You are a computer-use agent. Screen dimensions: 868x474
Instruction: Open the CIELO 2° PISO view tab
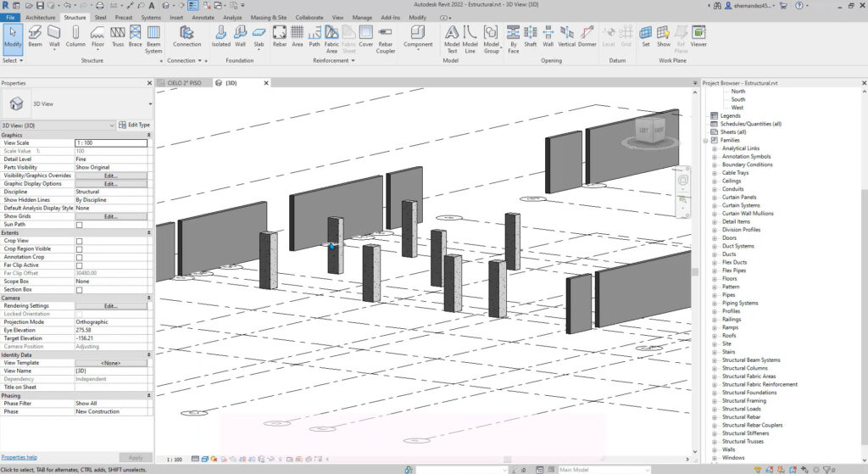coord(183,83)
